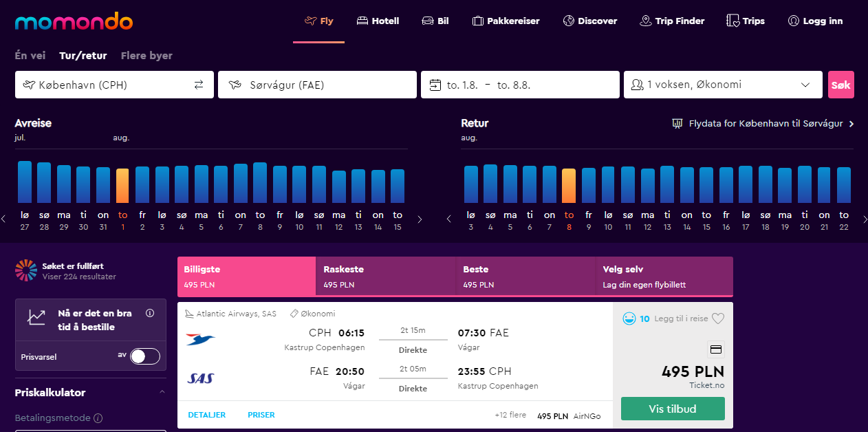This screenshot has width=868, height=432.
Task: Toggle the Prisvarsel price alert switch
Action: [x=145, y=356]
